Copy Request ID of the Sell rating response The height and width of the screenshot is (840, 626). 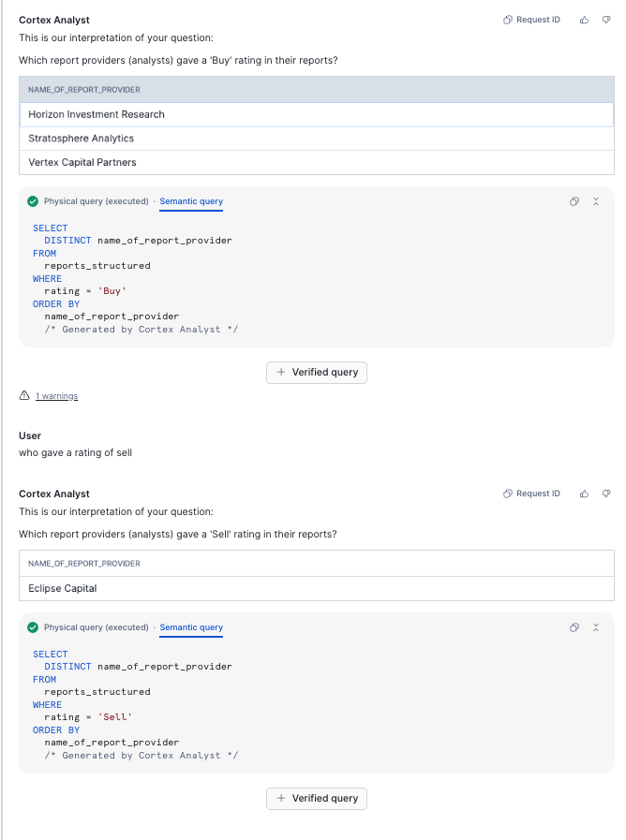[531, 494]
